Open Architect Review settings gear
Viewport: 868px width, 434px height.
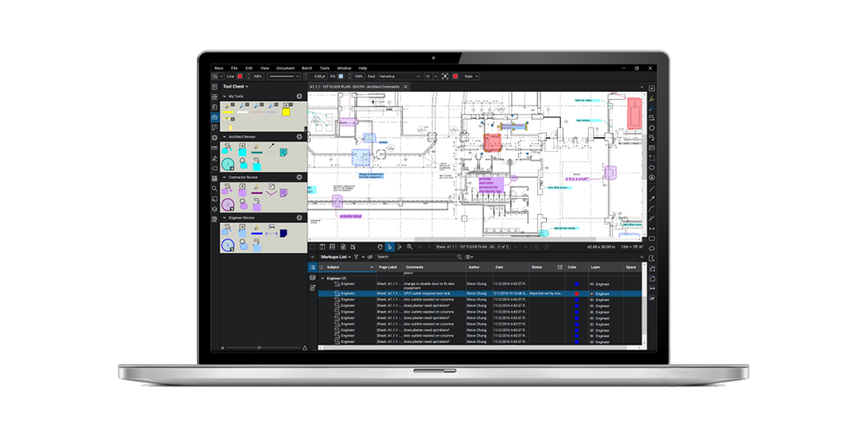click(299, 137)
